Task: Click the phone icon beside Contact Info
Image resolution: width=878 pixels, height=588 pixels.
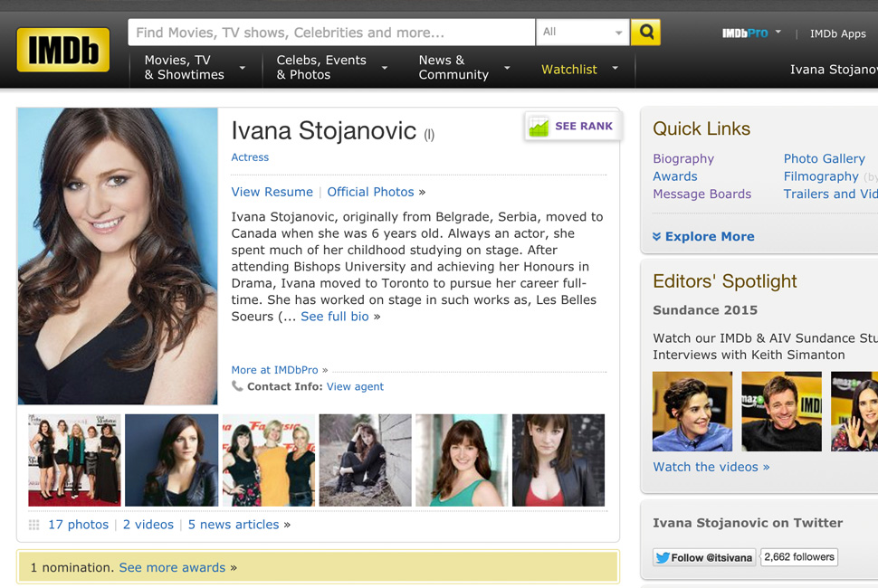Action: pos(237,386)
